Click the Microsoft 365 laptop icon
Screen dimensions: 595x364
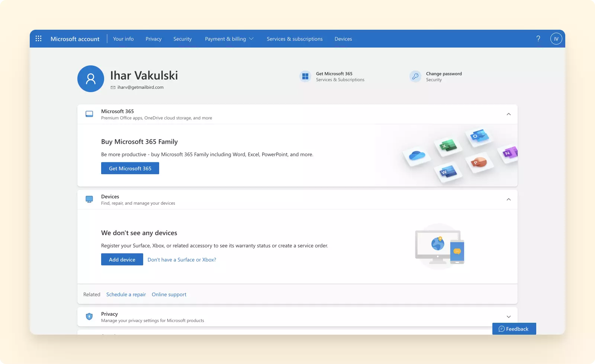coord(89,114)
